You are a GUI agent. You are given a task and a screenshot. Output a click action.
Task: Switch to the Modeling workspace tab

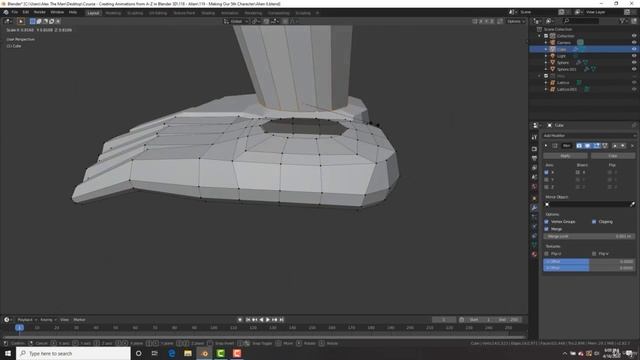click(113, 13)
